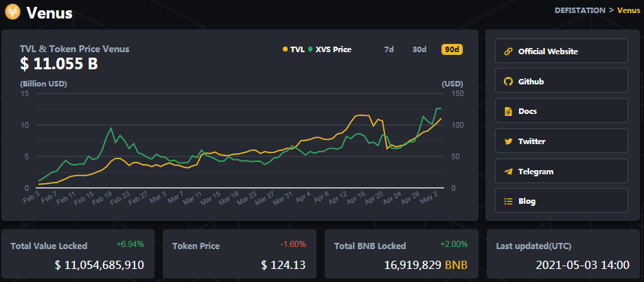Click the Blog list icon
Image resolution: width=644 pixels, height=282 pixels.
coord(508,201)
